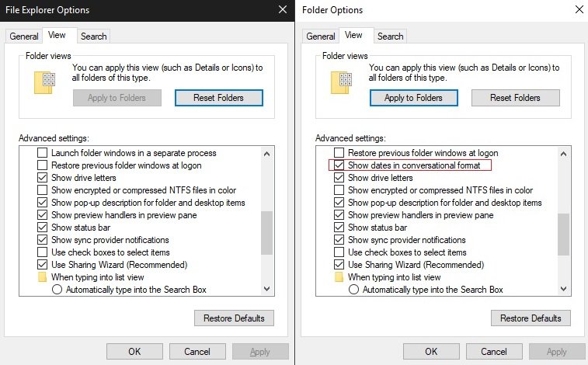This screenshot has width=588, height=365.
Task: Switch to General tab in File Explorer Options
Action: 24,36
